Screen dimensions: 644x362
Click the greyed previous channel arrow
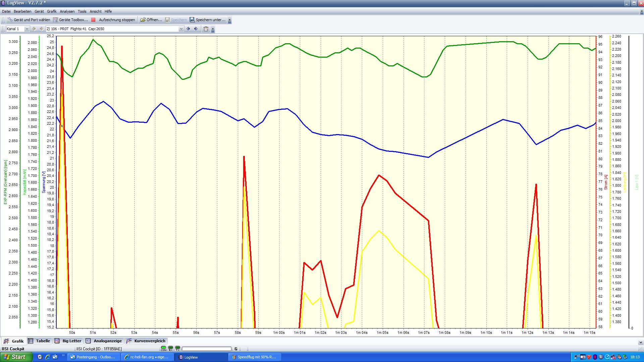(x=34, y=29)
